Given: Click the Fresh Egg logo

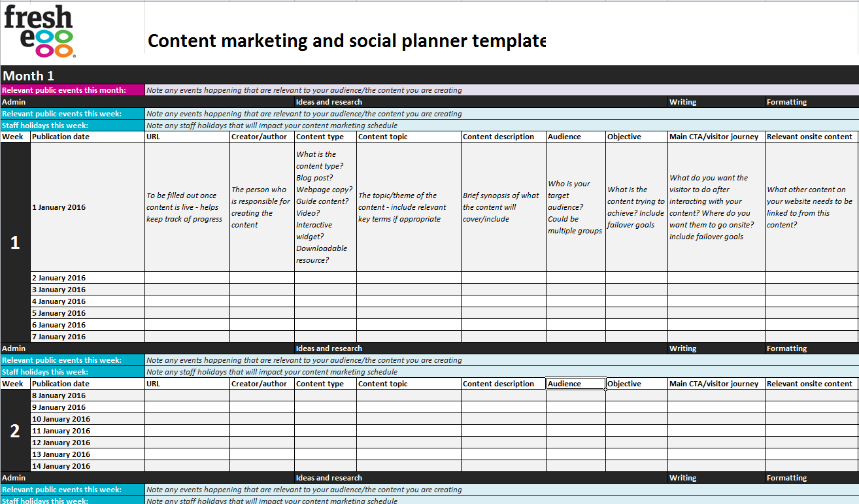Looking at the screenshot, I should click(x=39, y=31).
